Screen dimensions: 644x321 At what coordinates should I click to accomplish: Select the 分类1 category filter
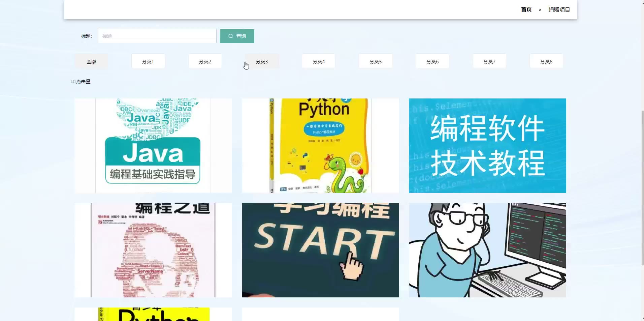[148, 61]
